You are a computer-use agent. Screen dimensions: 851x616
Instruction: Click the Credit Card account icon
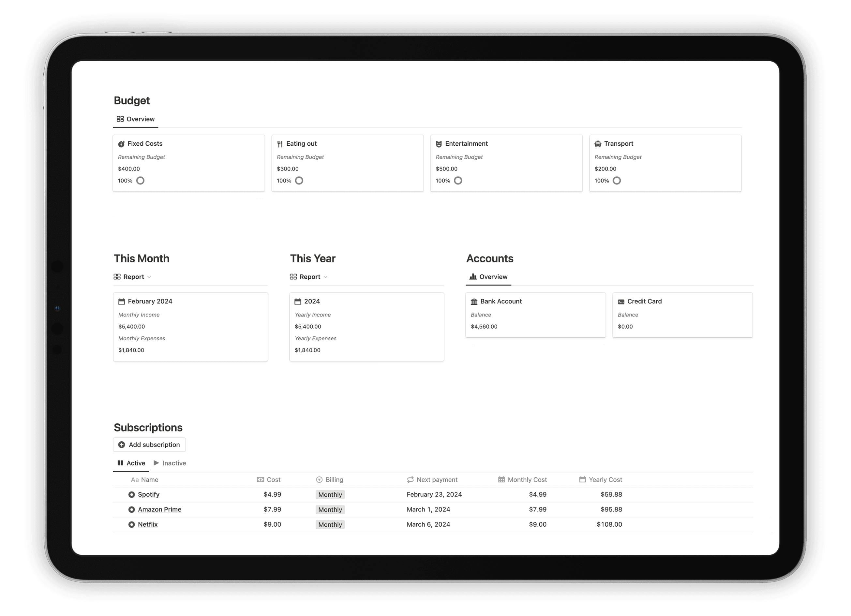click(x=621, y=301)
